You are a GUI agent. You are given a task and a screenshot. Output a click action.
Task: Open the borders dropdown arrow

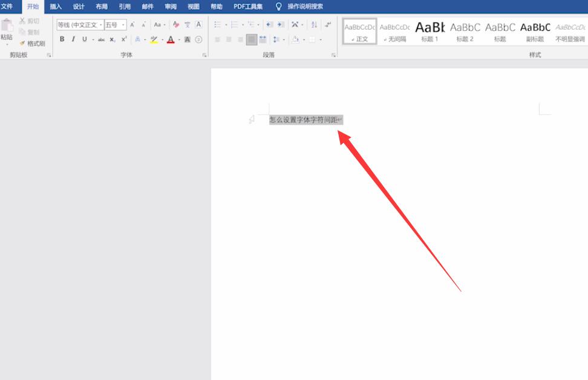(321, 39)
